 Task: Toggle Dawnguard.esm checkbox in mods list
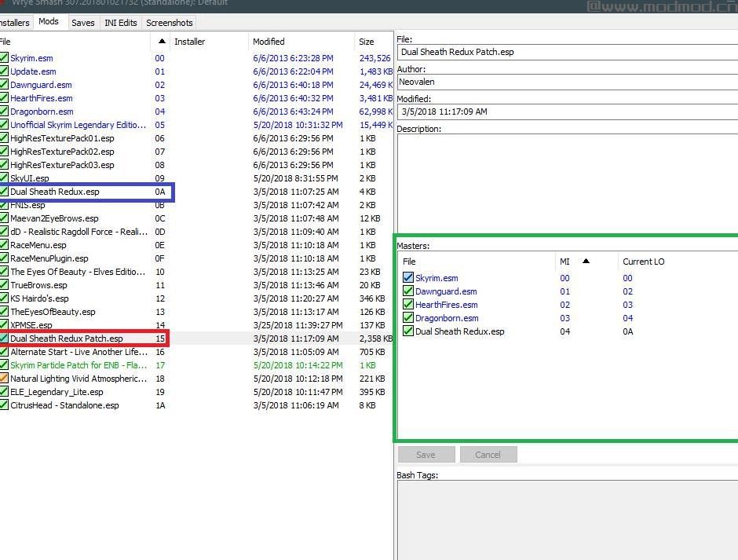coord(4,85)
